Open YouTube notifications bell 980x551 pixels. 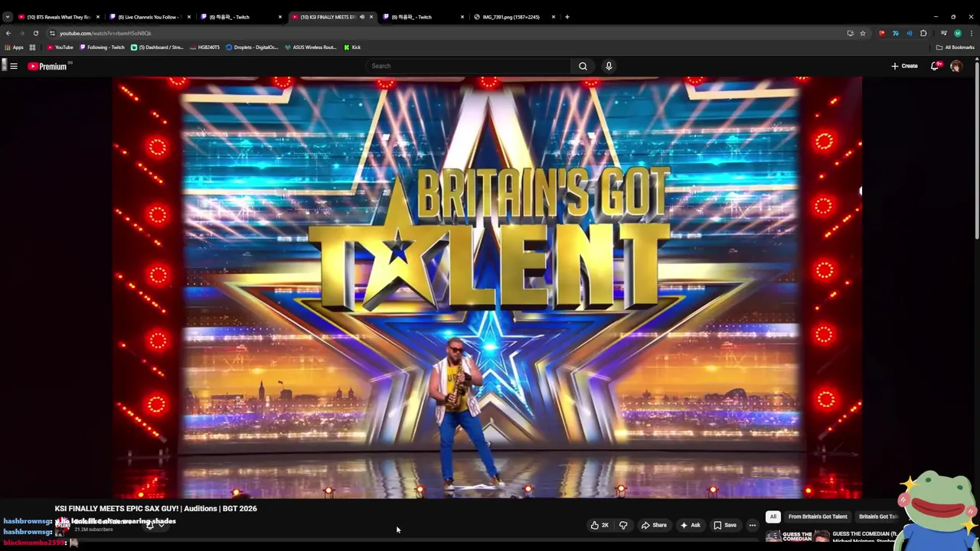point(935,66)
